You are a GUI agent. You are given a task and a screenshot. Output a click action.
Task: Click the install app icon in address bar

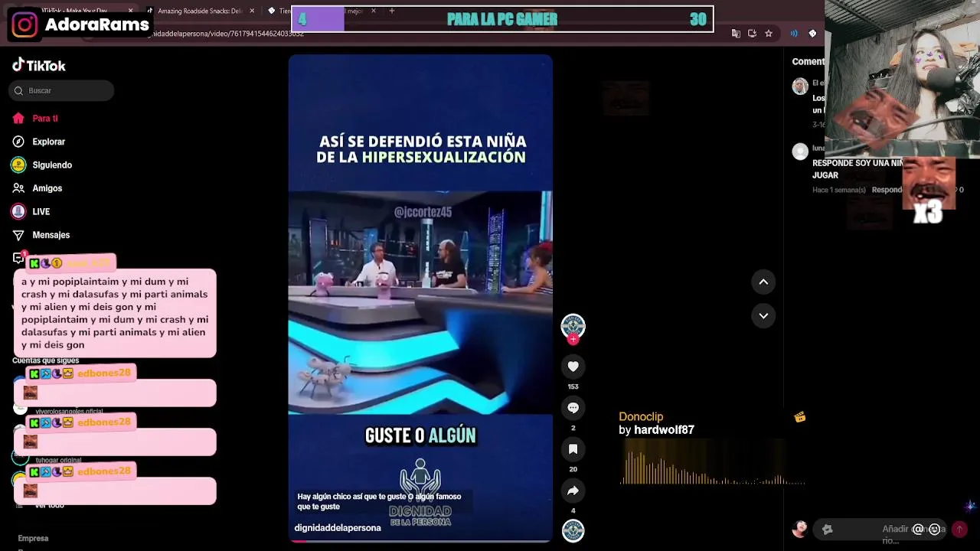pos(752,34)
